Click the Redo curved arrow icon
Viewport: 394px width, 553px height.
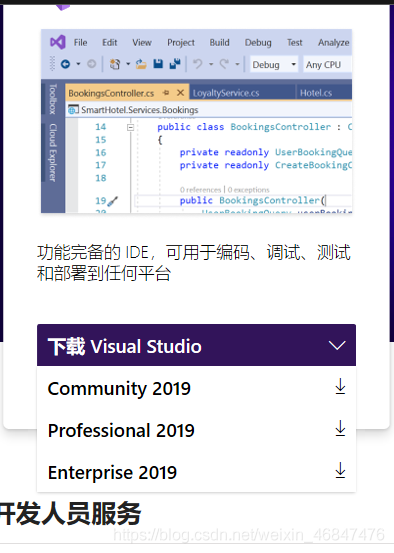pyautogui.click(x=224, y=64)
